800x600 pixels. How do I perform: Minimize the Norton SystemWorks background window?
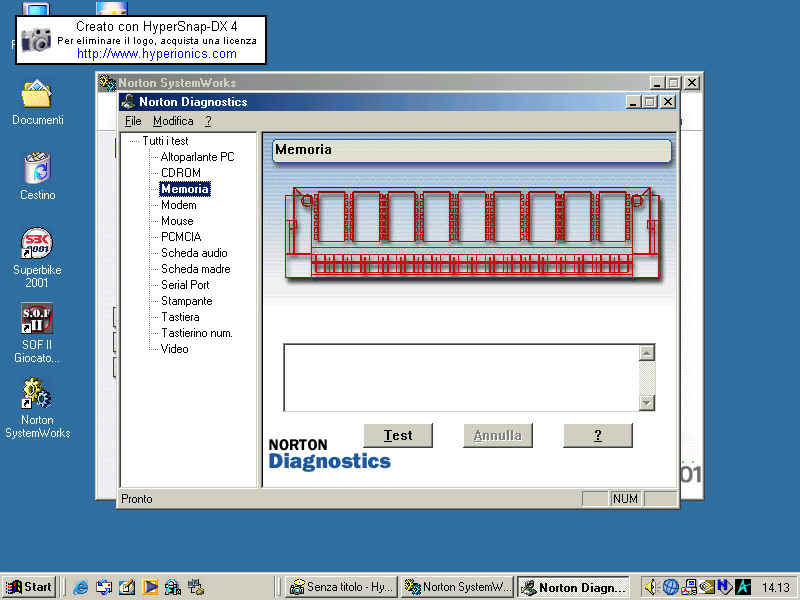coord(657,83)
